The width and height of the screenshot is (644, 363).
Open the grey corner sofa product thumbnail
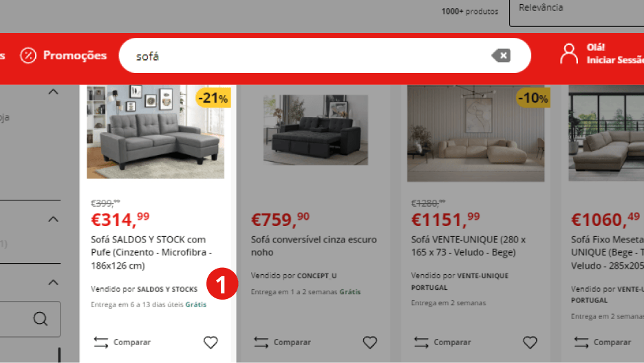[155, 132]
